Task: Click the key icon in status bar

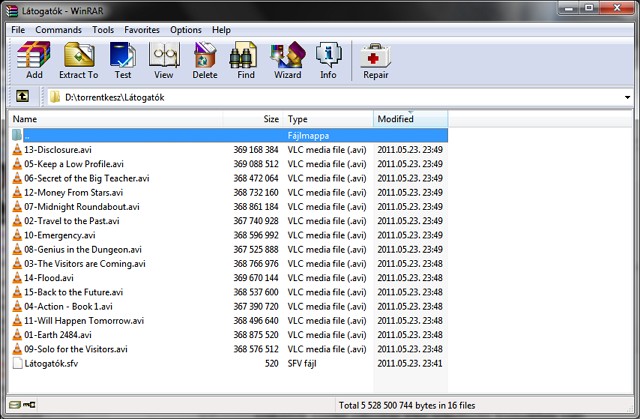Action: (x=29, y=405)
